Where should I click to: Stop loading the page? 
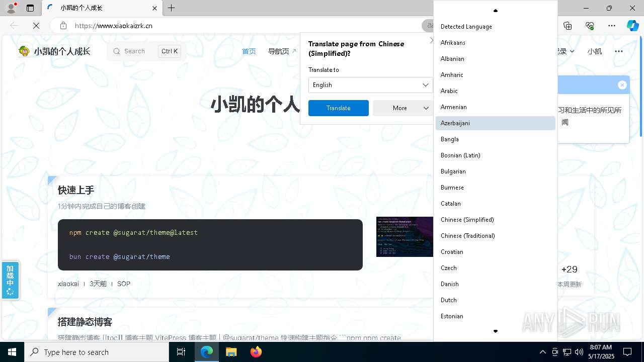click(x=36, y=26)
